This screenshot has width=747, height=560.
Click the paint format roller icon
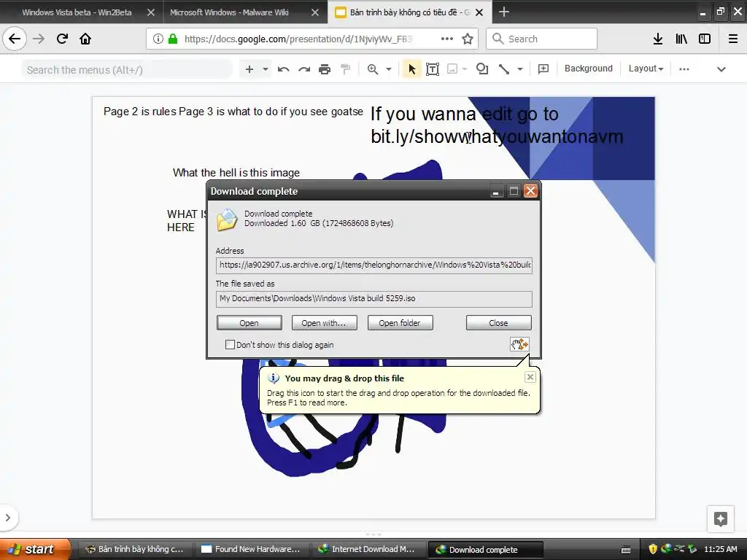345,69
